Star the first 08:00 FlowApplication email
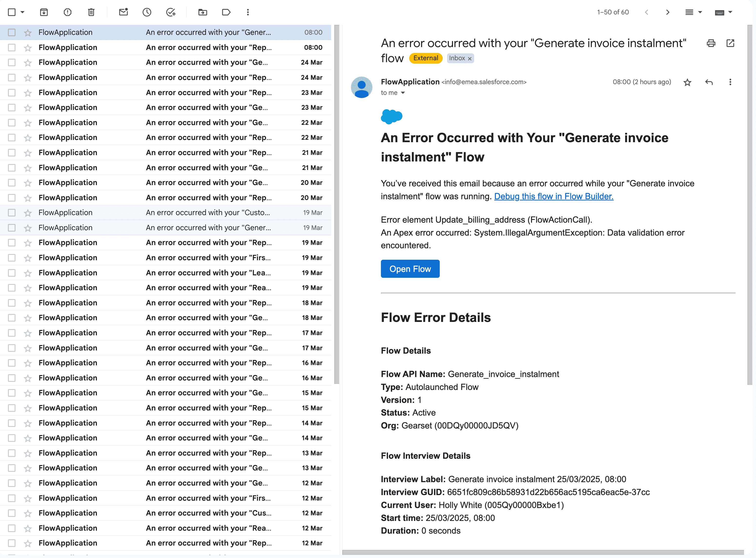Image resolution: width=756 pixels, height=558 pixels. click(28, 33)
